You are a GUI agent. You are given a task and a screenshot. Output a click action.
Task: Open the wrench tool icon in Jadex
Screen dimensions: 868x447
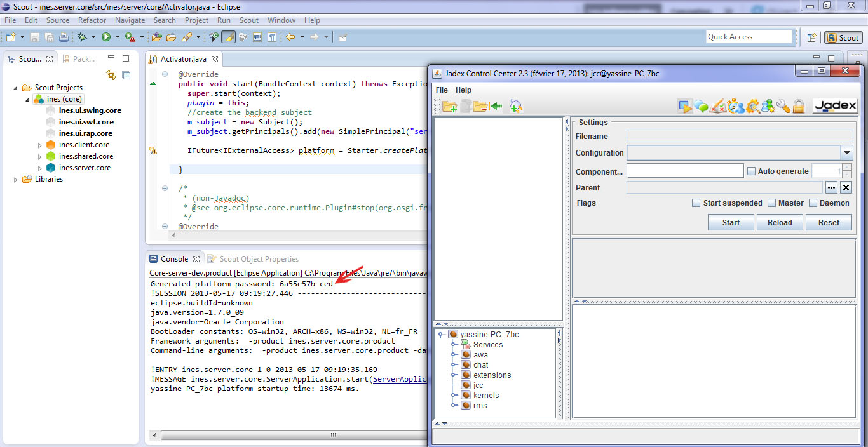(784, 106)
